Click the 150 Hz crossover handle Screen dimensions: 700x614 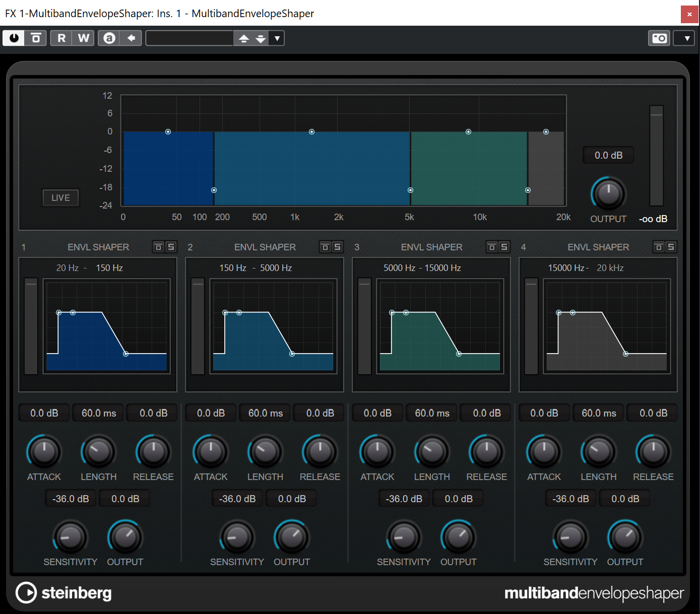point(214,190)
